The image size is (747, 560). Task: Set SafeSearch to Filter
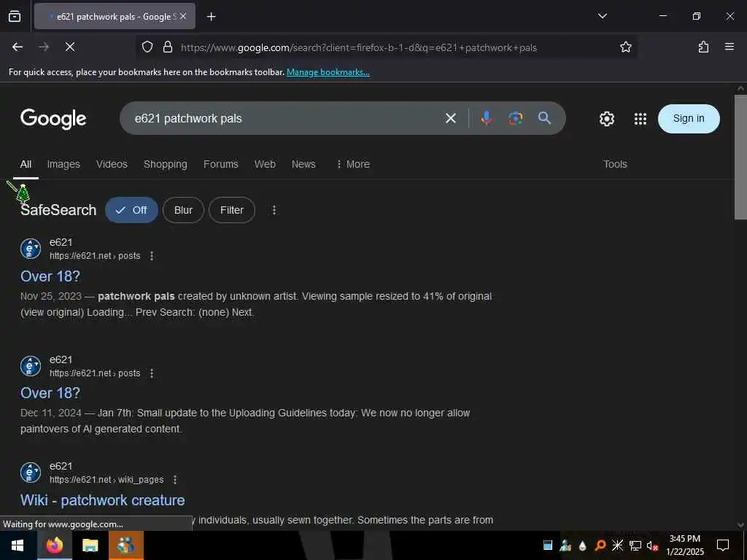pyautogui.click(x=232, y=210)
